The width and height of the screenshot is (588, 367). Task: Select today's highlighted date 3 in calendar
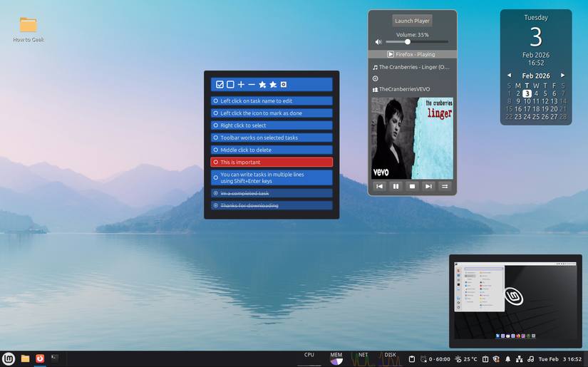[527, 93]
